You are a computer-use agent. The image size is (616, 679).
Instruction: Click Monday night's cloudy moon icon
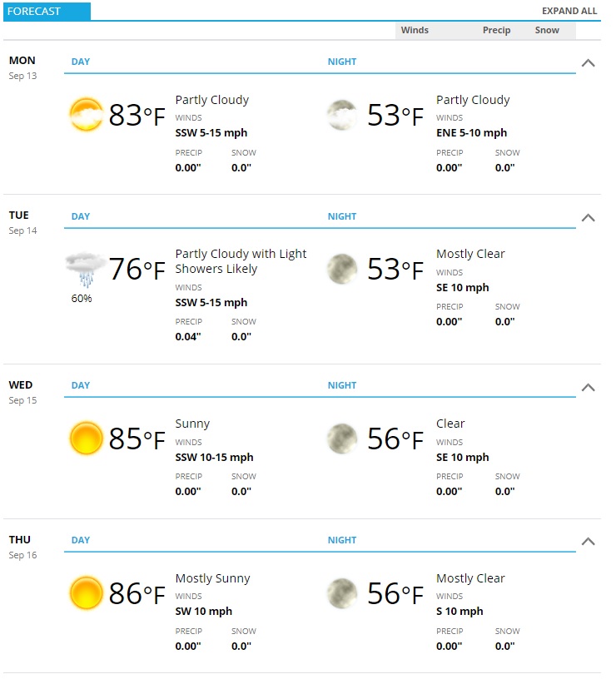click(342, 115)
